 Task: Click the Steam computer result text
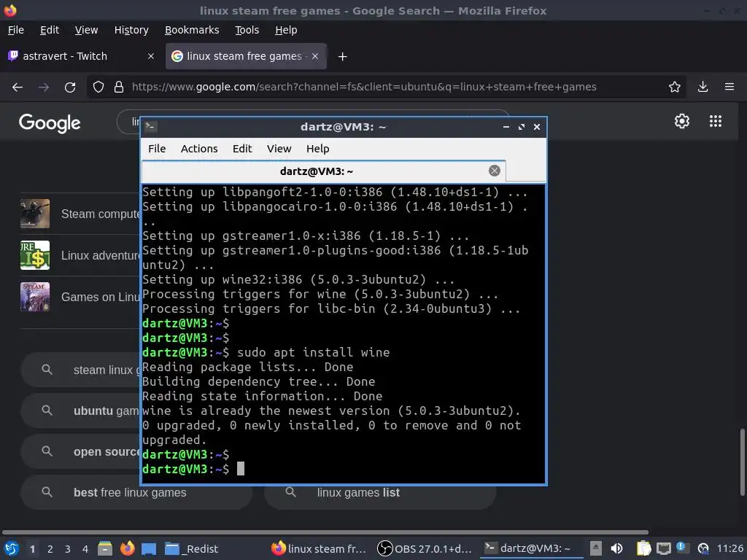pos(101,214)
